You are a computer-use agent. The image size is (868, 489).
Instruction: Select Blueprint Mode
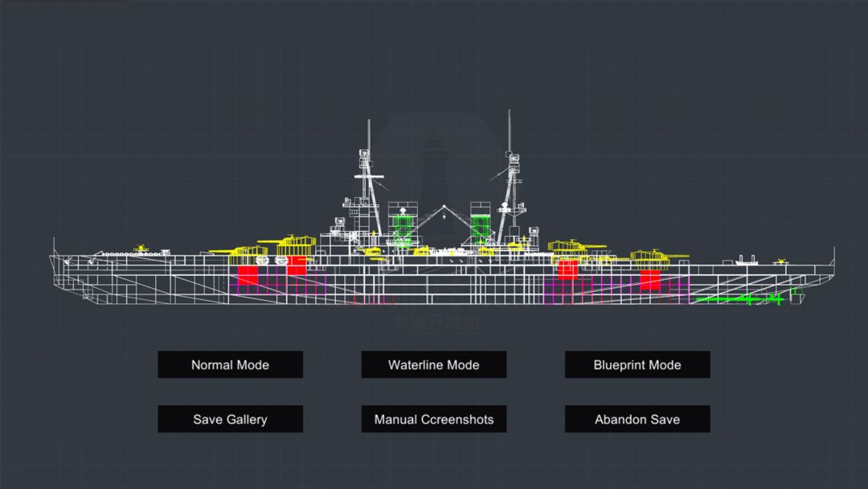(x=637, y=364)
